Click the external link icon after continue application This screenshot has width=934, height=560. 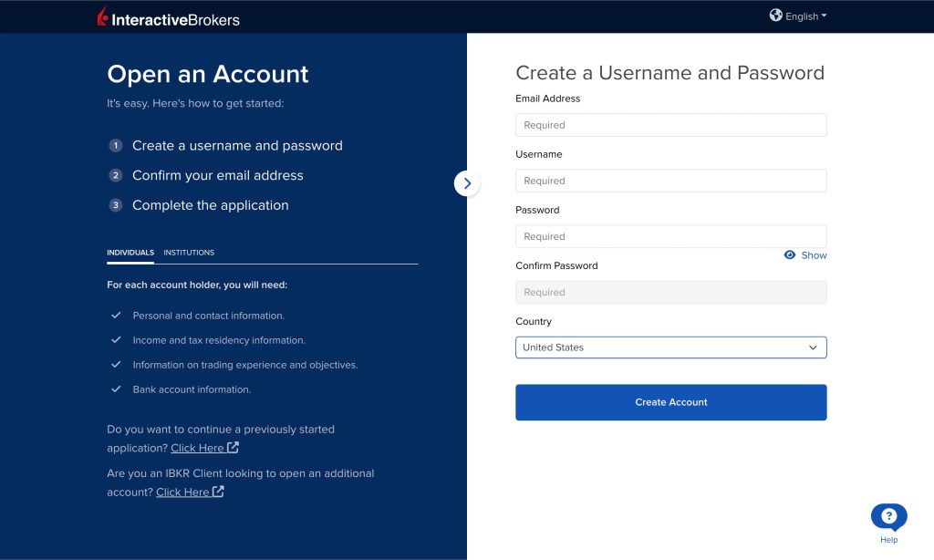[x=233, y=448]
